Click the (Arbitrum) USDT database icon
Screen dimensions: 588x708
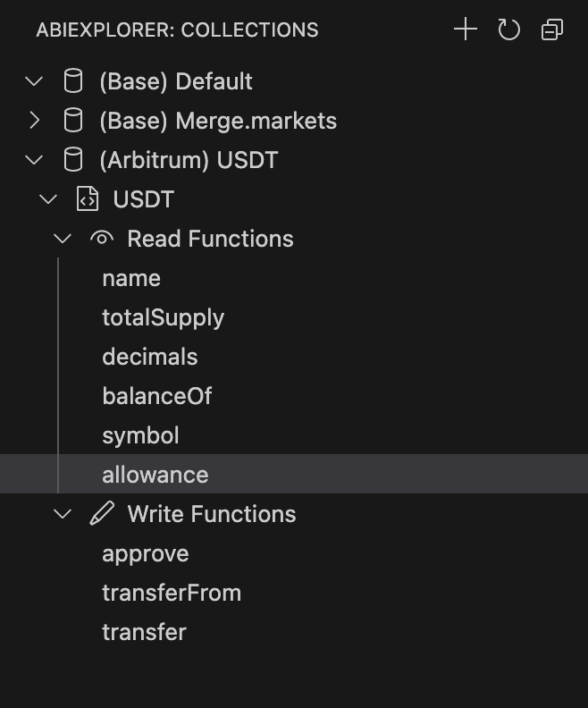coord(73,159)
